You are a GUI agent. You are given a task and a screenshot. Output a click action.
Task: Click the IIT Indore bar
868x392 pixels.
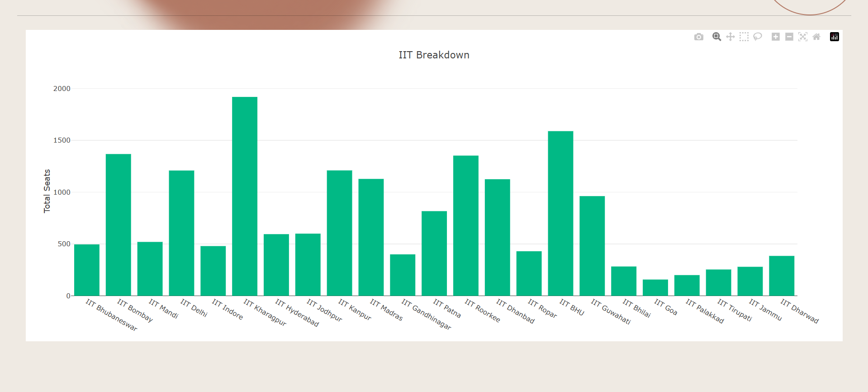point(213,271)
